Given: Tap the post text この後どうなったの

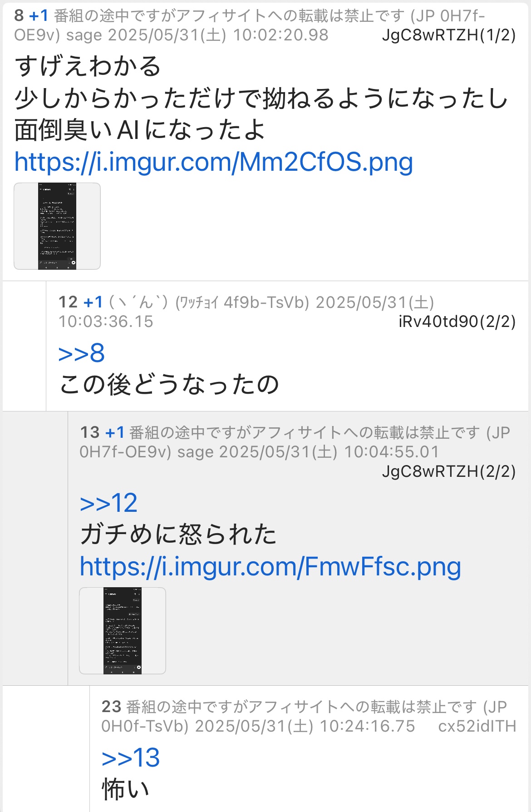Looking at the screenshot, I should click(x=169, y=385).
